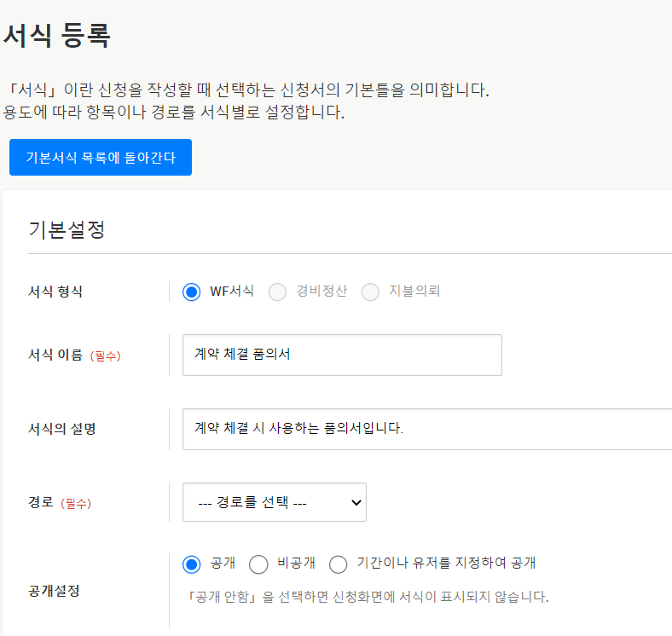The width and height of the screenshot is (672, 636).
Task: Set visibility to 비공개
Action: tap(258, 564)
